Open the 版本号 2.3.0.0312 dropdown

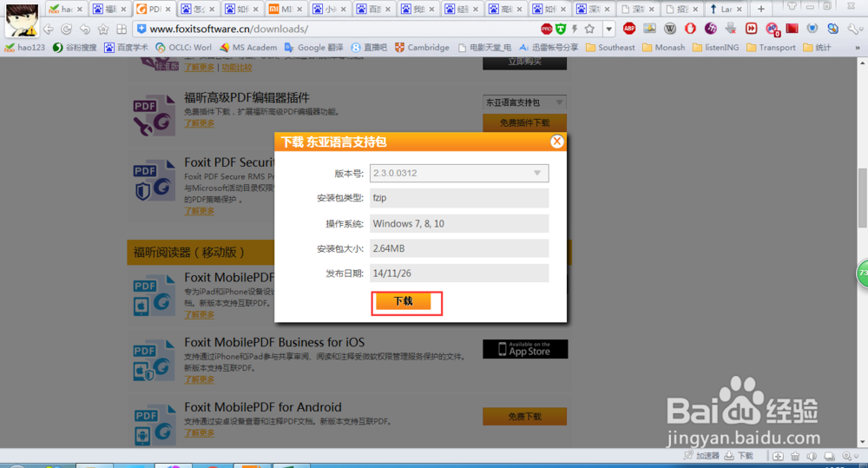[x=459, y=173]
